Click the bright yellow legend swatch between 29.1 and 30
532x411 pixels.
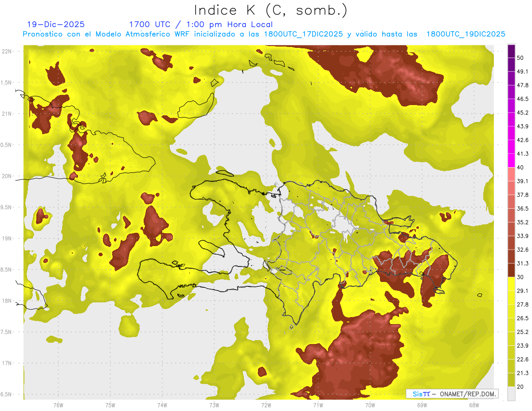[x=511, y=284]
